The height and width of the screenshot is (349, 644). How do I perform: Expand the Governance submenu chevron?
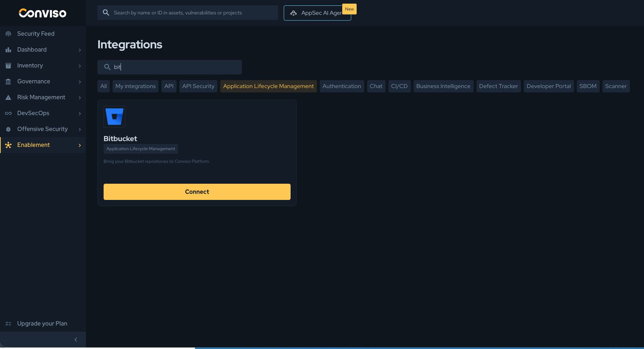(80, 82)
